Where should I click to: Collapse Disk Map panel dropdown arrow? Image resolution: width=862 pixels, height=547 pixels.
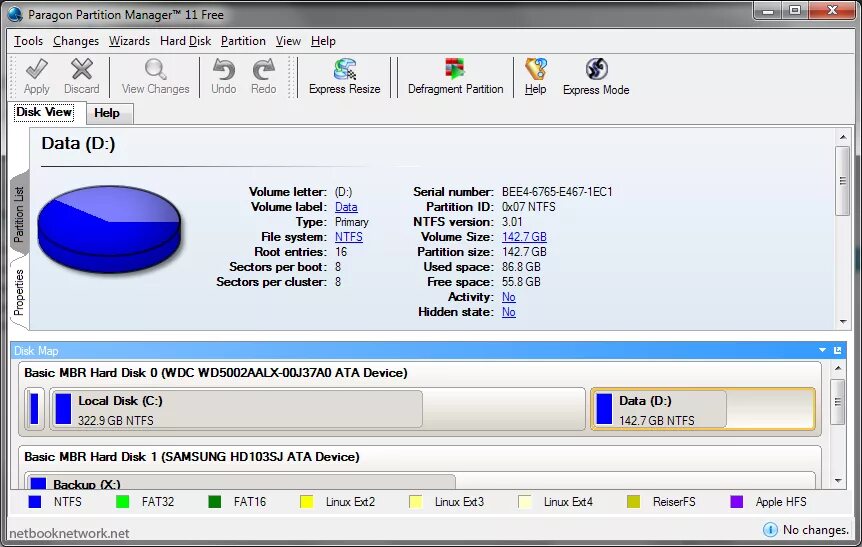click(822, 350)
